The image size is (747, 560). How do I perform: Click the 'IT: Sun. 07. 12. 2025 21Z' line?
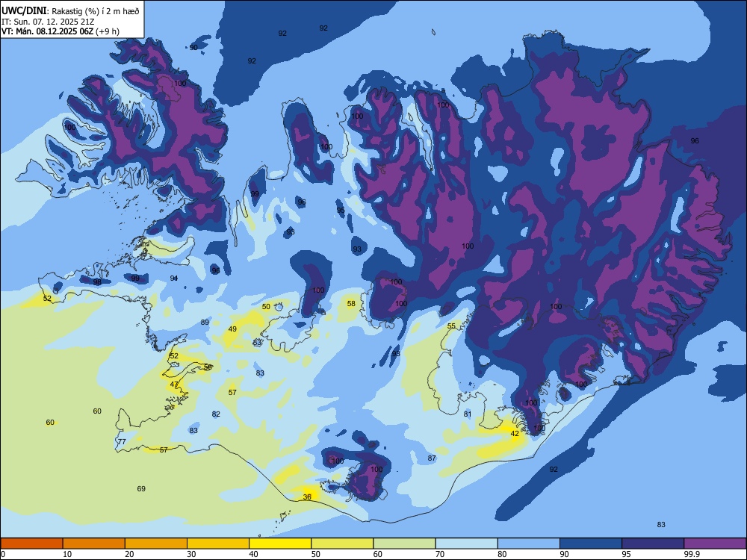(48, 22)
